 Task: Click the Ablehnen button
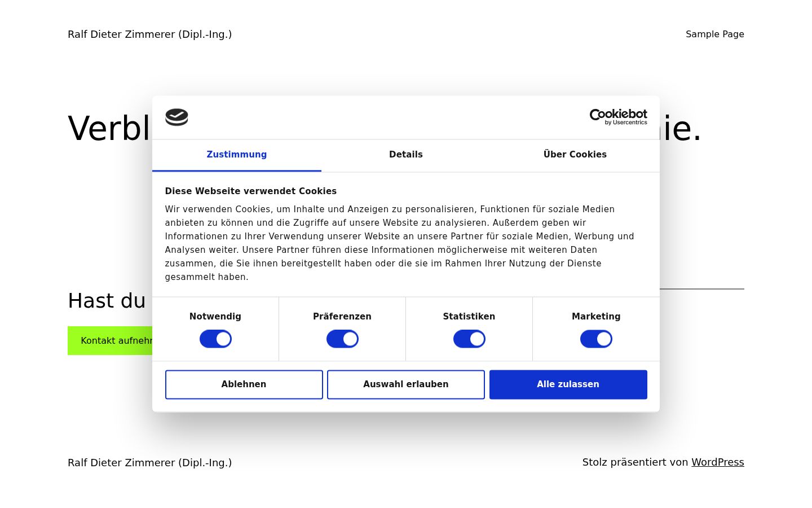pos(244,384)
